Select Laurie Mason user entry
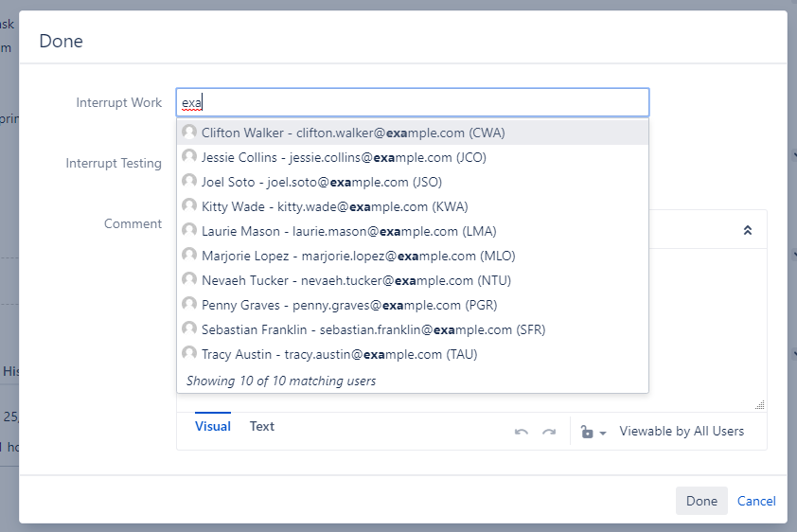The height and width of the screenshot is (532, 797). tap(412, 231)
